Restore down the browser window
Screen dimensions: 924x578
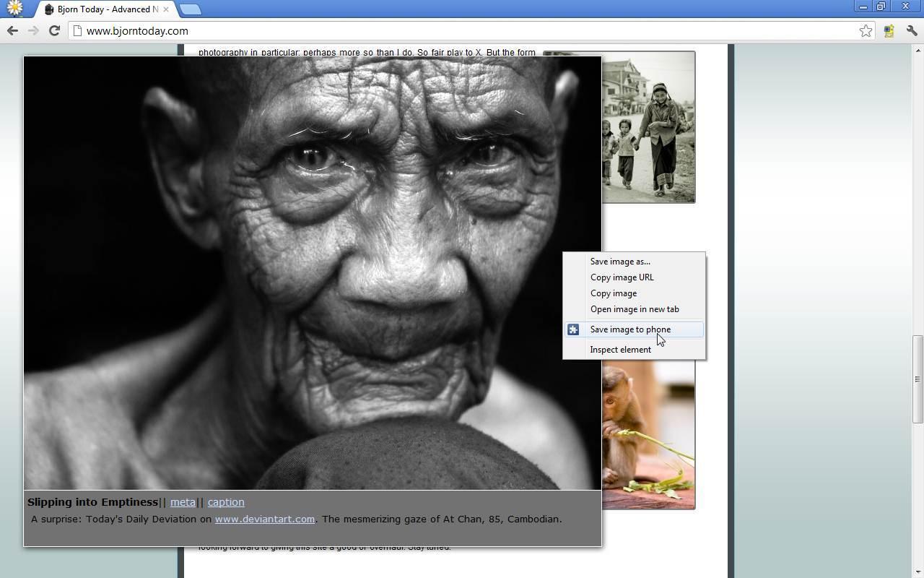coord(881,7)
